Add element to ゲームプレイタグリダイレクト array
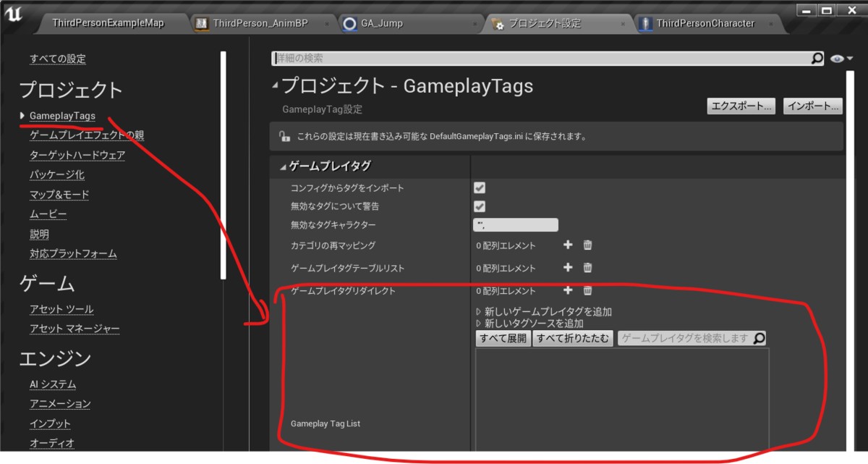This screenshot has height=464, width=868. [x=568, y=290]
